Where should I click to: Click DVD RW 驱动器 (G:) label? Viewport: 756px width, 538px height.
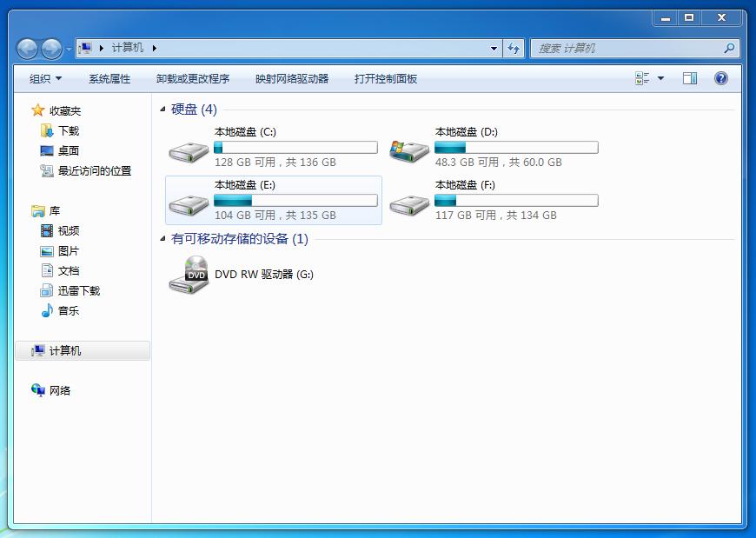tap(264, 275)
